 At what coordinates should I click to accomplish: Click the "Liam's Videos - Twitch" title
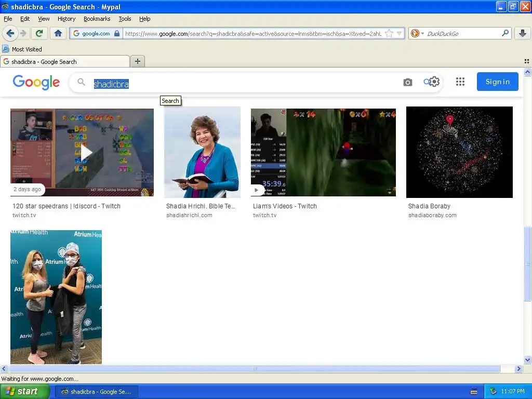pyautogui.click(x=285, y=206)
